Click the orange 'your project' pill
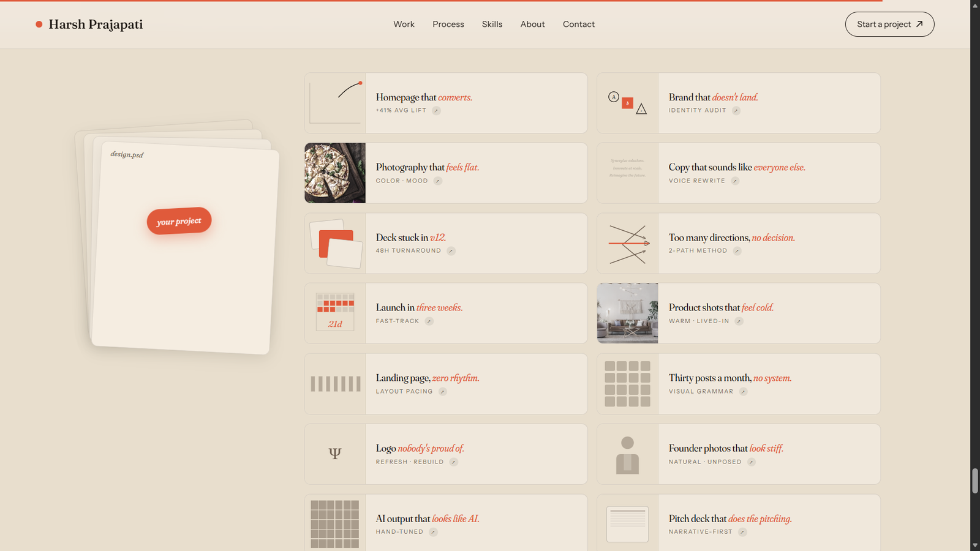Screen dimensions: 980x551 coord(179,221)
